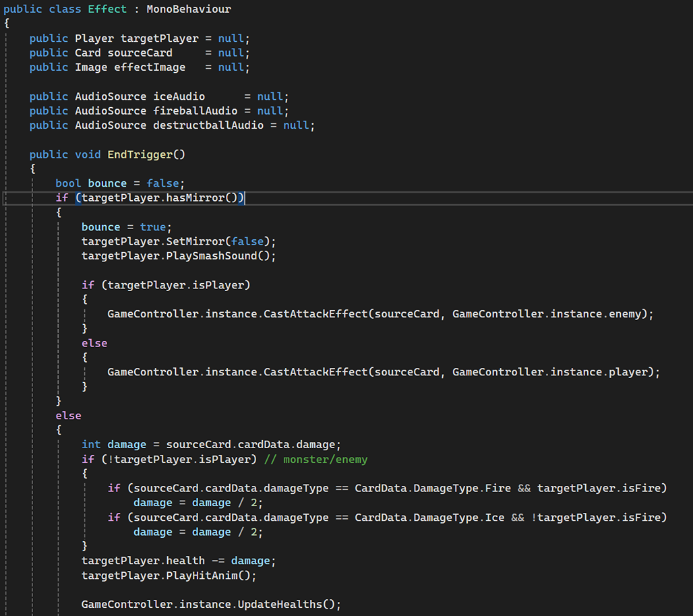Click the Effect class name
This screenshot has height=616, width=693.
pos(108,9)
